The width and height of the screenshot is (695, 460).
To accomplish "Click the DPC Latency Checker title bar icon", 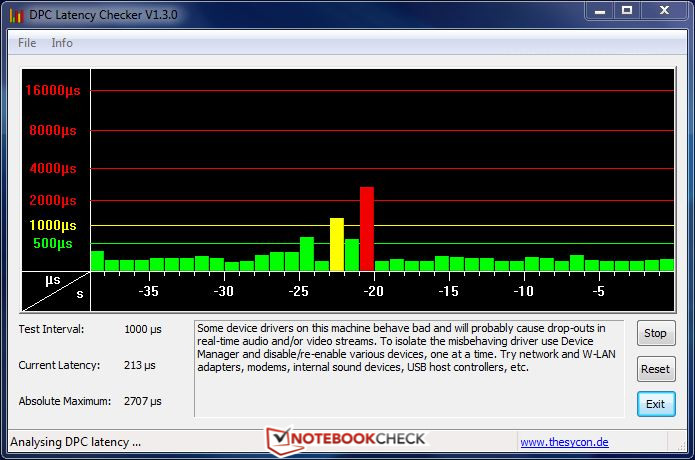I will [16, 16].
